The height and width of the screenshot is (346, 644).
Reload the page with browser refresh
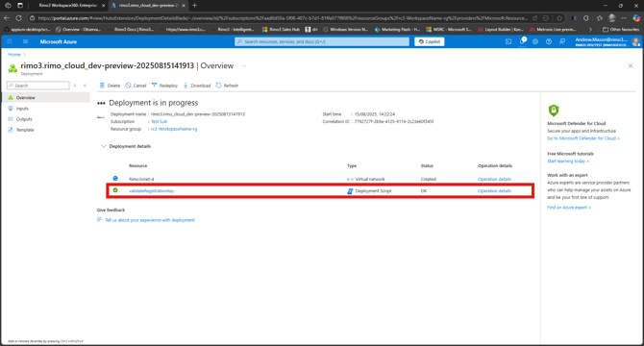pyautogui.click(x=19, y=18)
